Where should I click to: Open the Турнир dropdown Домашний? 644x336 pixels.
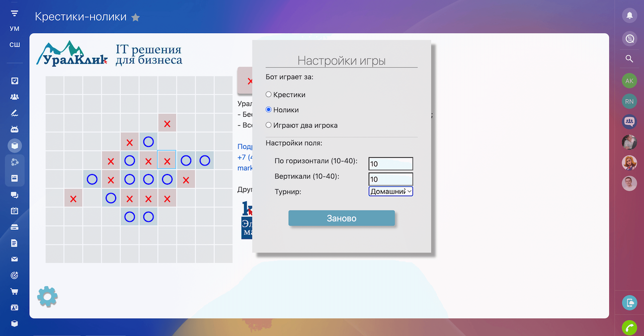tap(391, 191)
